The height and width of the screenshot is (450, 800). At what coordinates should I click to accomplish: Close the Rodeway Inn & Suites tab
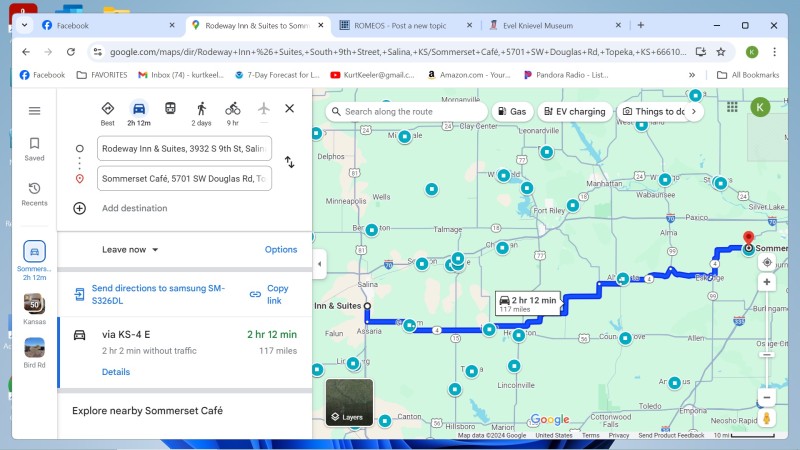tap(321, 25)
